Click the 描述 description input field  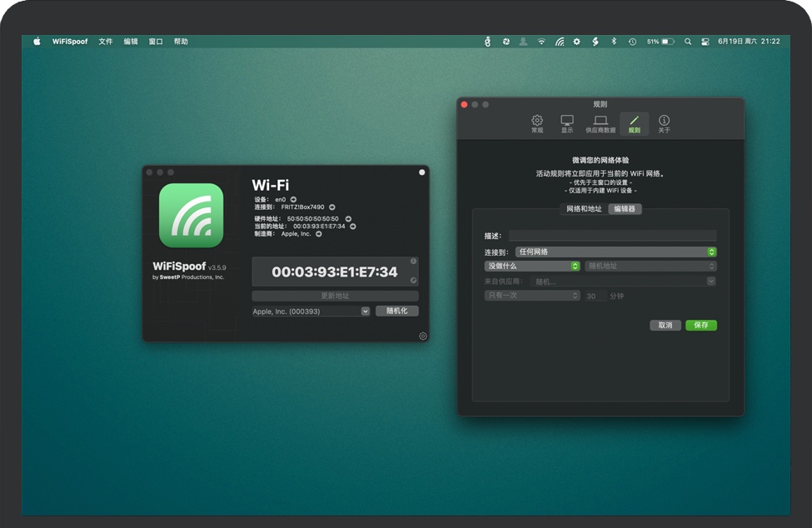pos(613,236)
